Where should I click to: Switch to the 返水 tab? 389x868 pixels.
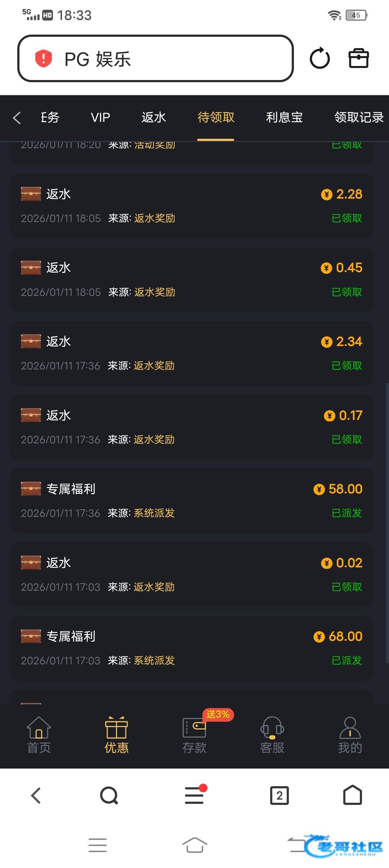coord(153,118)
